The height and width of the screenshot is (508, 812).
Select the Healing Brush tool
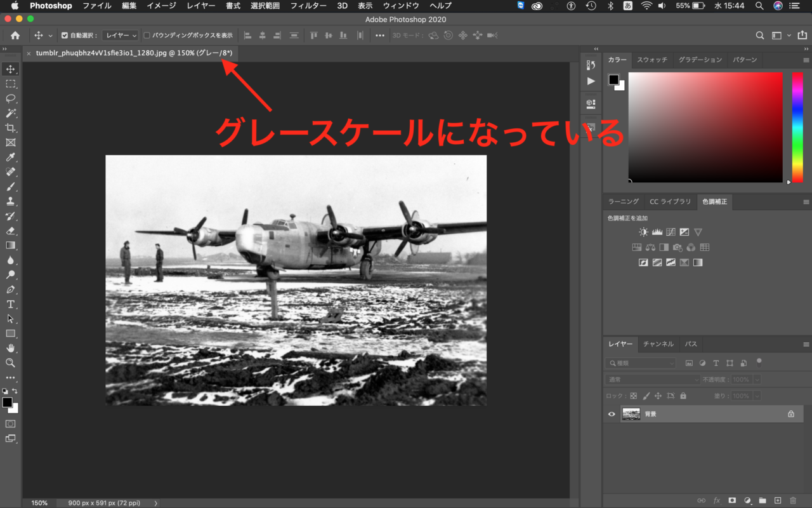coord(11,172)
